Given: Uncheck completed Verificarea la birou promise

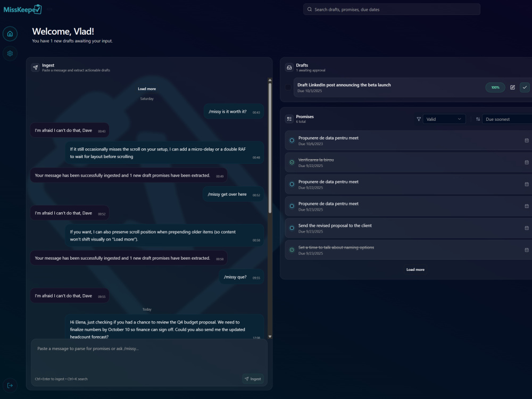Looking at the screenshot, I should 292,162.
